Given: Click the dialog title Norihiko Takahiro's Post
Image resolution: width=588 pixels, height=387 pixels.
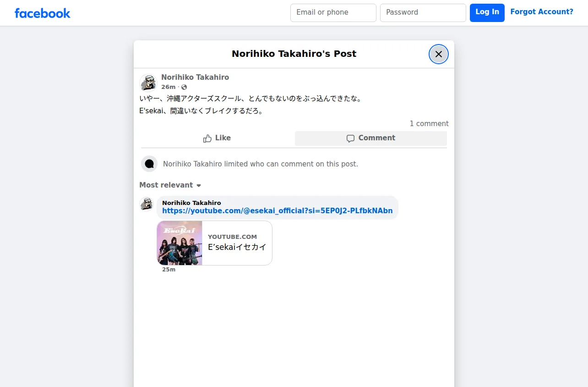Looking at the screenshot, I should click(294, 54).
